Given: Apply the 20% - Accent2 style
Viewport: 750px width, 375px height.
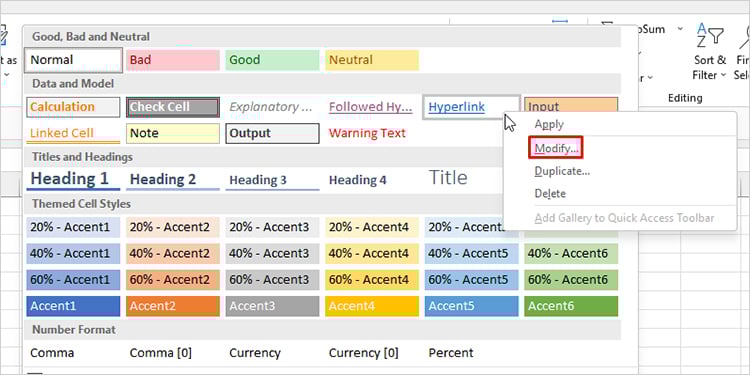Looking at the screenshot, I should [x=173, y=227].
